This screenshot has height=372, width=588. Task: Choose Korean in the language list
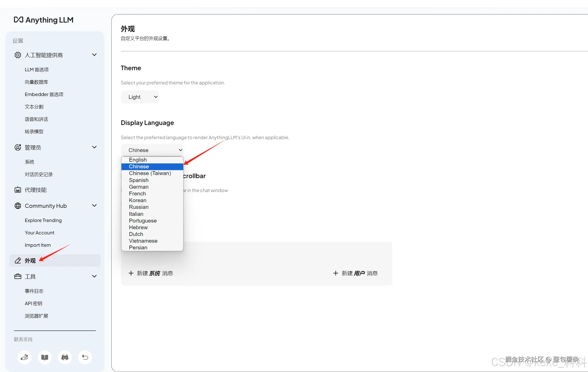click(138, 200)
